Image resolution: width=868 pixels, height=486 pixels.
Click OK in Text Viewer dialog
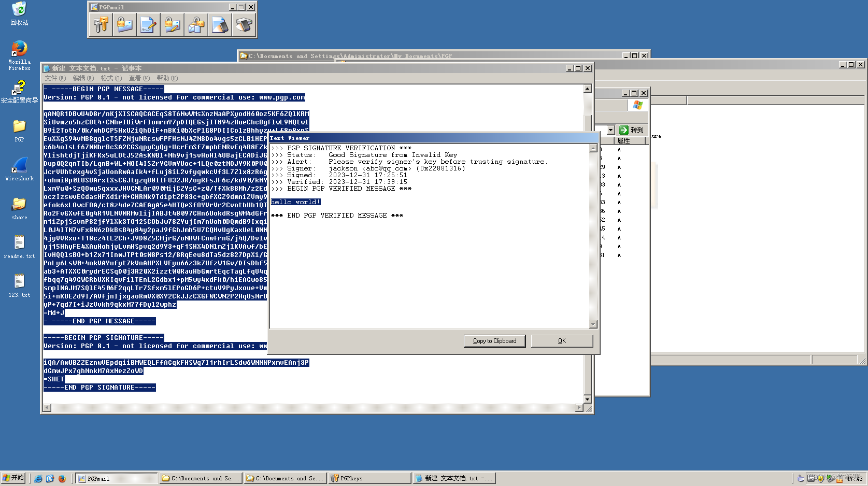click(562, 341)
